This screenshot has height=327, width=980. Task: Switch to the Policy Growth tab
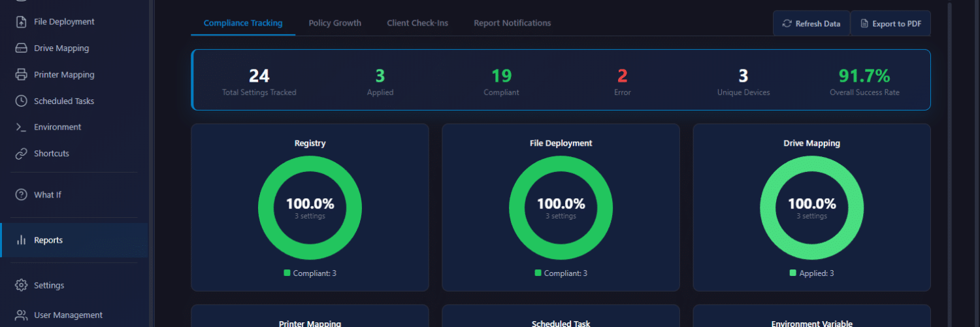point(335,23)
